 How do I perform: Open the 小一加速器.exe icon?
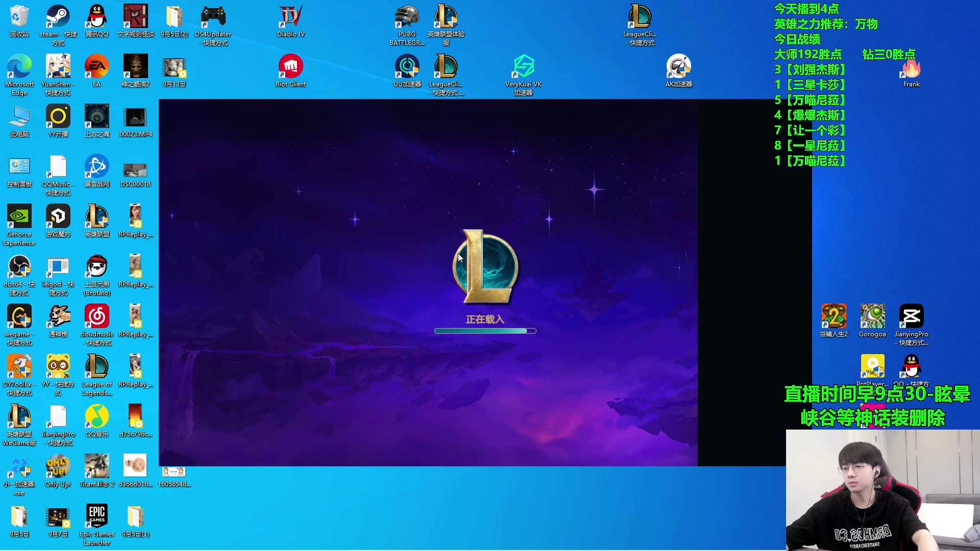pos(19,475)
